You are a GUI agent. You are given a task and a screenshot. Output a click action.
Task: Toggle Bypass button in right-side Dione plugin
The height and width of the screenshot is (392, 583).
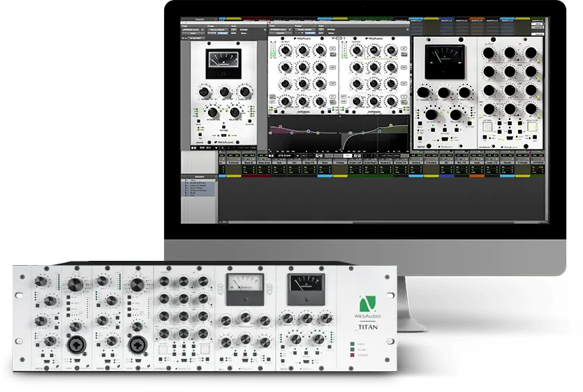click(445, 130)
